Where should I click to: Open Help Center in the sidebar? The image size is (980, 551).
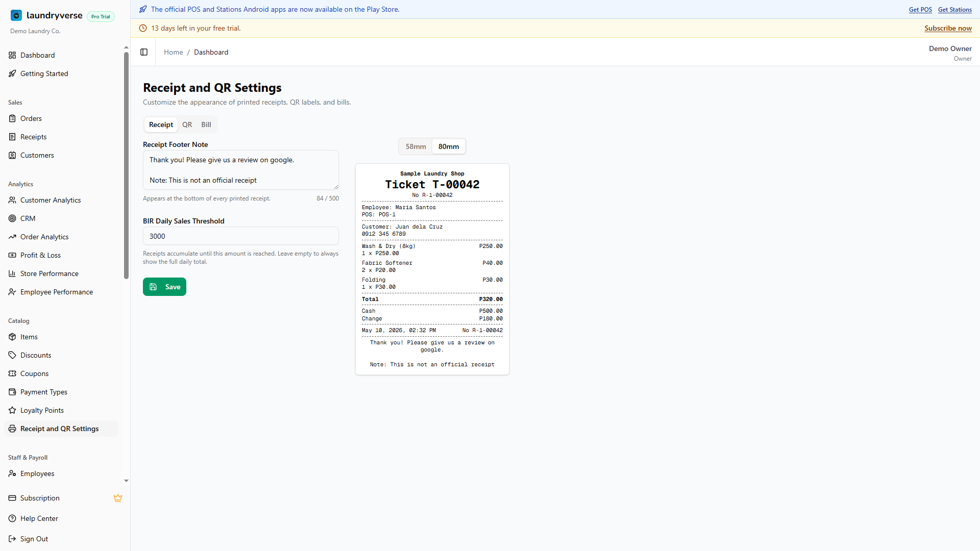(x=61, y=518)
